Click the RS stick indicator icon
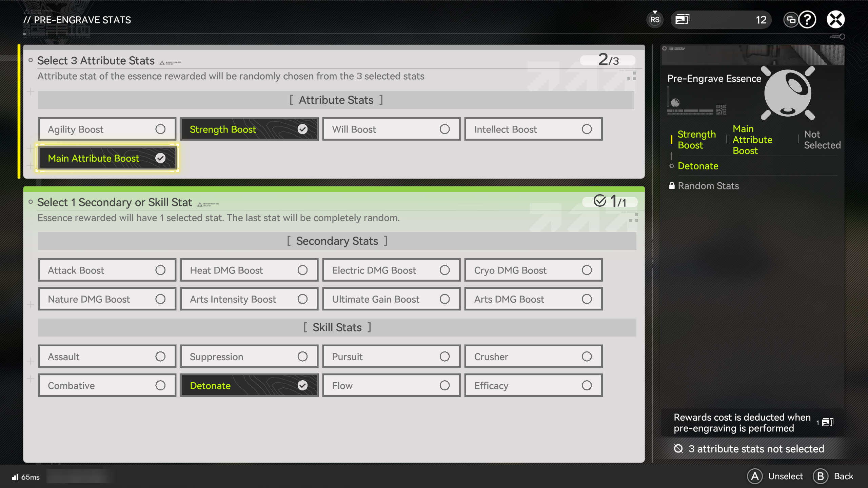 (655, 20)
